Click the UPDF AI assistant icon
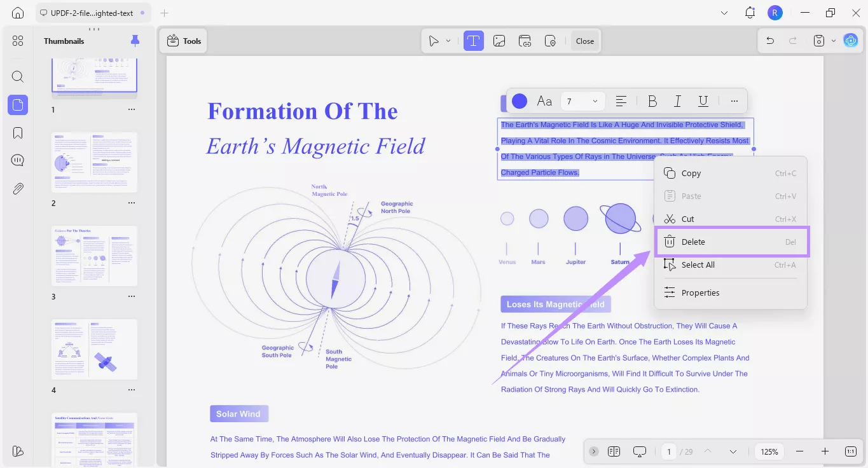Image resolution: width=868 pixels, height=468 pixels. pyautogui.click(x=851, y=41)
